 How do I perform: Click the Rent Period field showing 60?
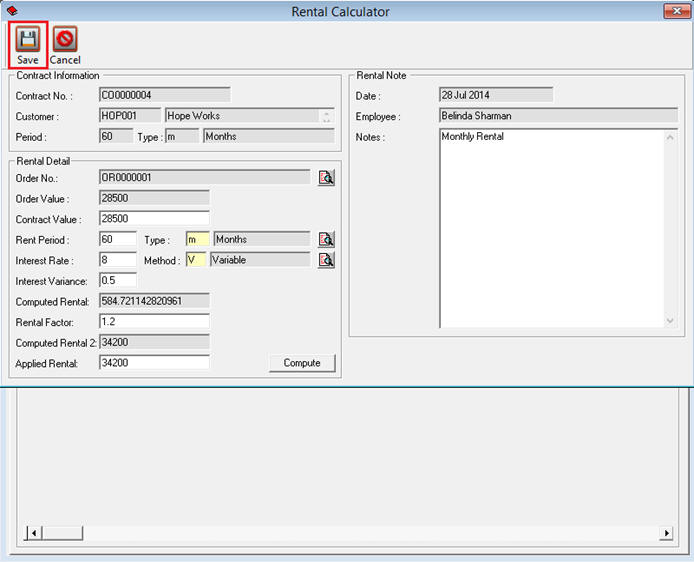pos(118,239)
